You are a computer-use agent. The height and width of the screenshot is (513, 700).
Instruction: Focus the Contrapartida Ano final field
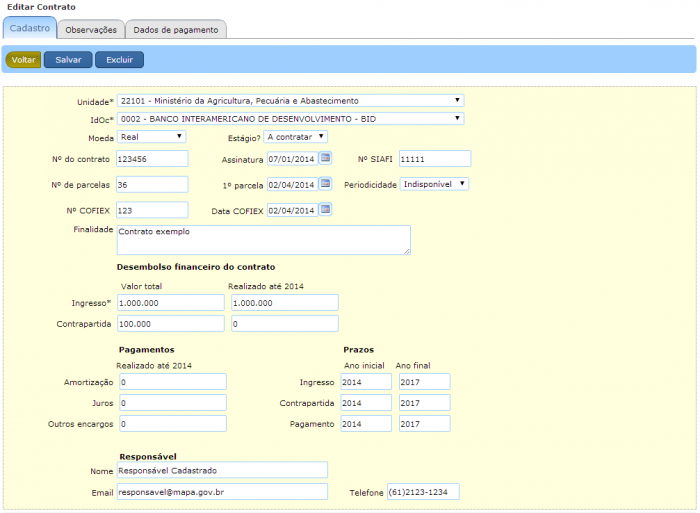point(425,403)
